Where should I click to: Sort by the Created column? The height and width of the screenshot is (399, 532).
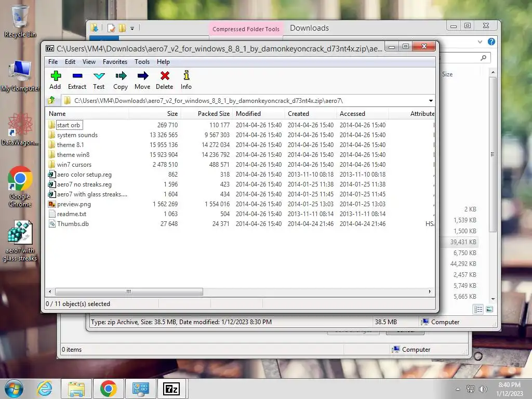311,114
